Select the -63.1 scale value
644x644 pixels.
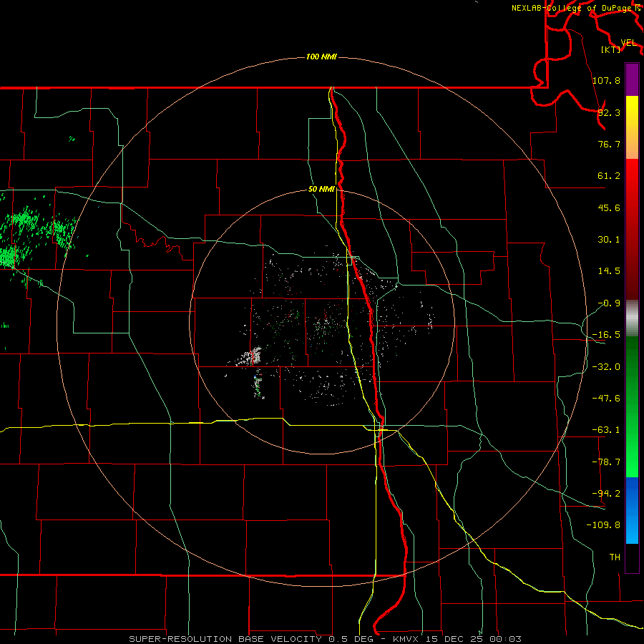pos(606,430)
